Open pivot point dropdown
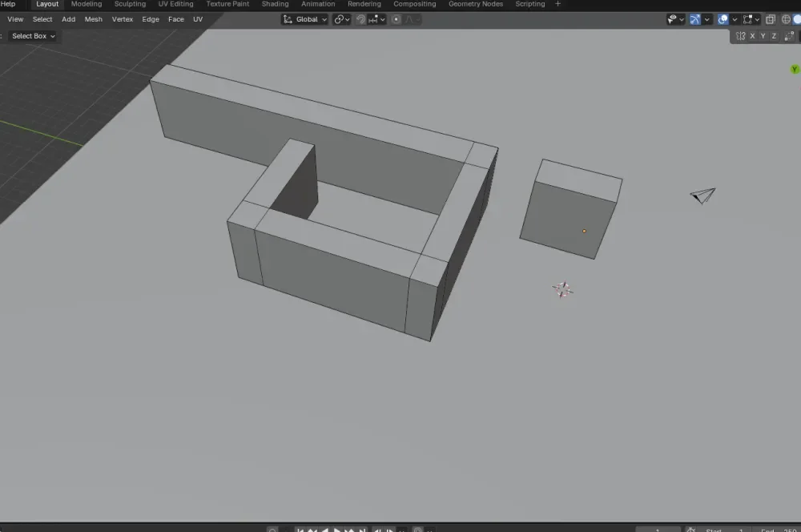This screenshot has height=532, width=801. pos(342,19)
